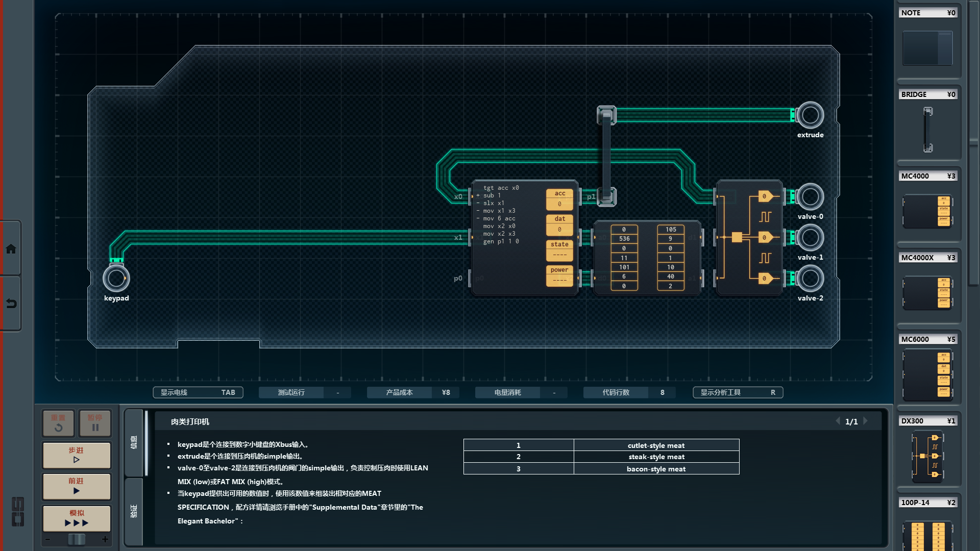Go to next info page arrow
Image resolution: width=980 pixels, height=551 pixels.
[x=866, y=421]
